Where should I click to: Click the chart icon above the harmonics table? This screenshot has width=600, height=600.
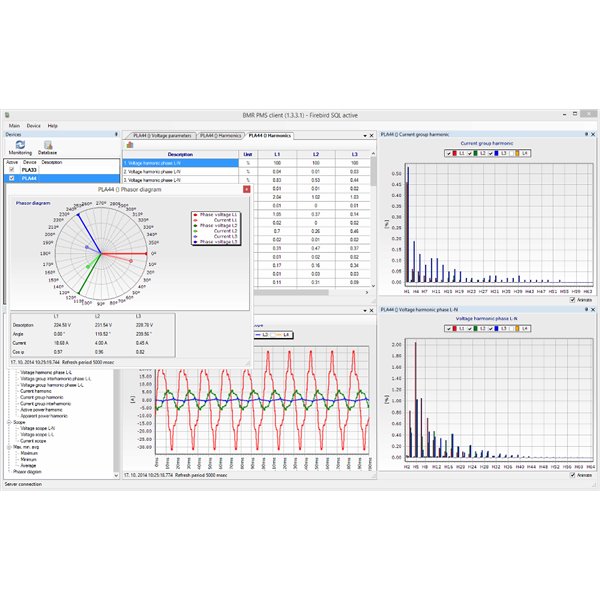point(129,145)
